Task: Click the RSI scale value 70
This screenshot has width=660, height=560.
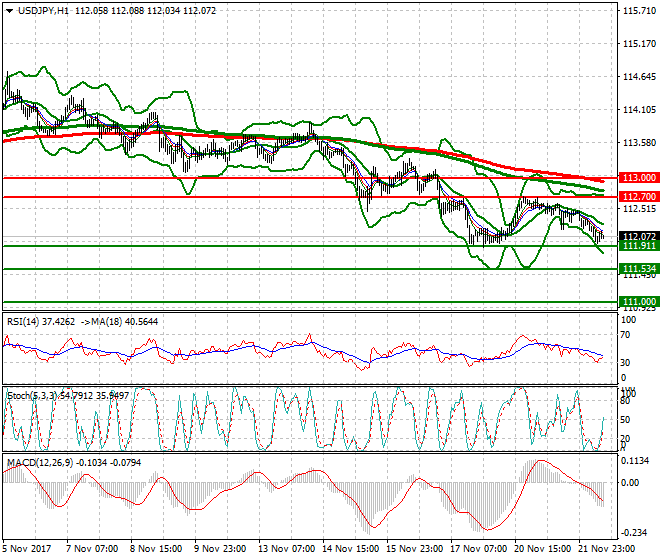Action: click(625, 335)
